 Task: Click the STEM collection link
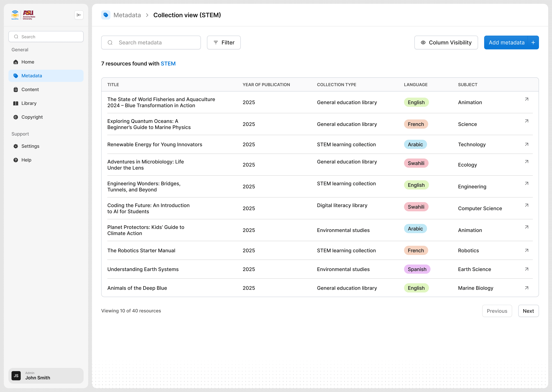(x=168, y=63)
